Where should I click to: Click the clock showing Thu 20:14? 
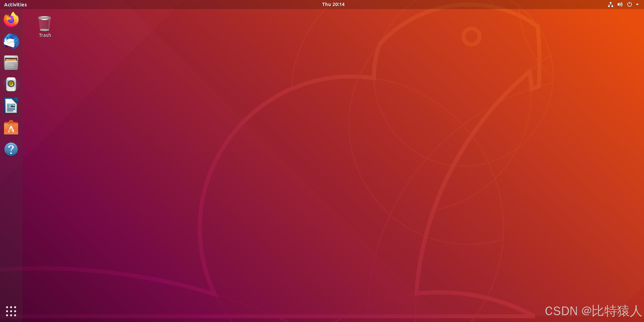tap(333, 4)
